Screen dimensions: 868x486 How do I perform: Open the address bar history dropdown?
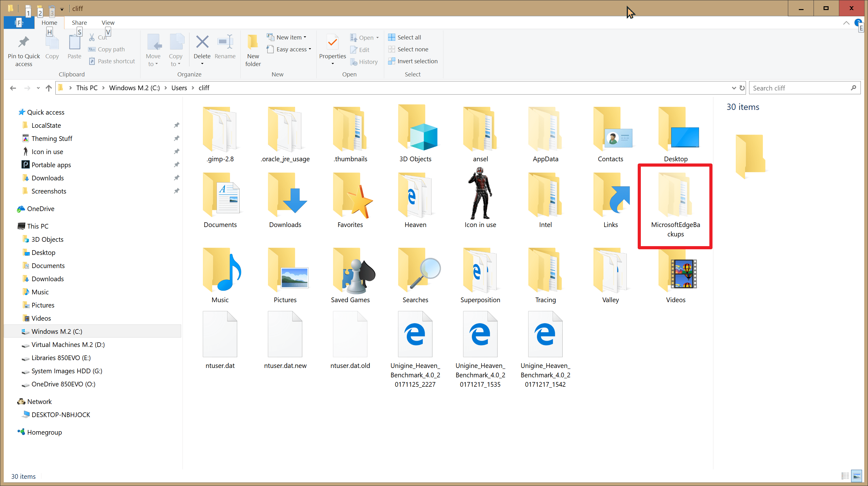[x=734, y=88]
